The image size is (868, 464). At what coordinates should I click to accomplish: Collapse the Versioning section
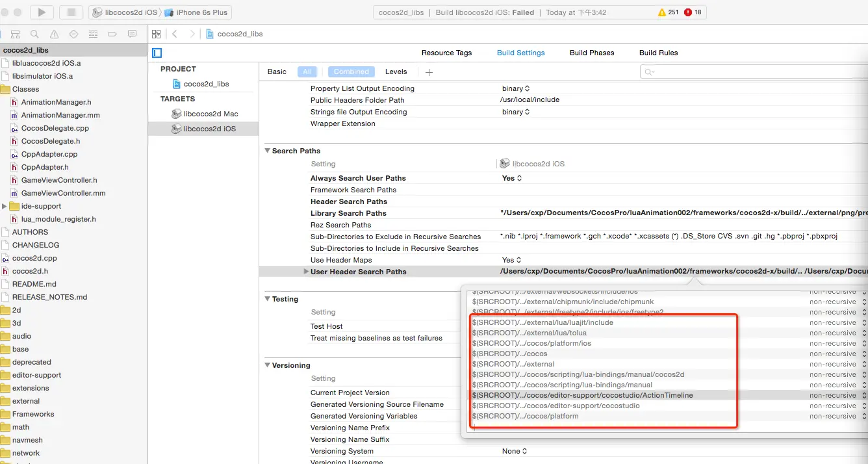click(x=267, y=365)
